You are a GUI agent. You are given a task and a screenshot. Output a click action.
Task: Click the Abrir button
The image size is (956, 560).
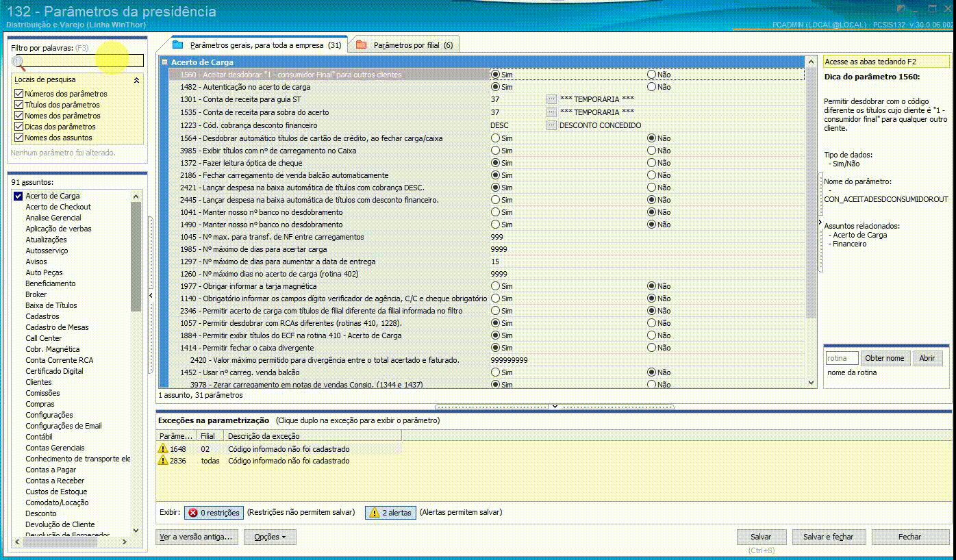click(x=927, y=358)
